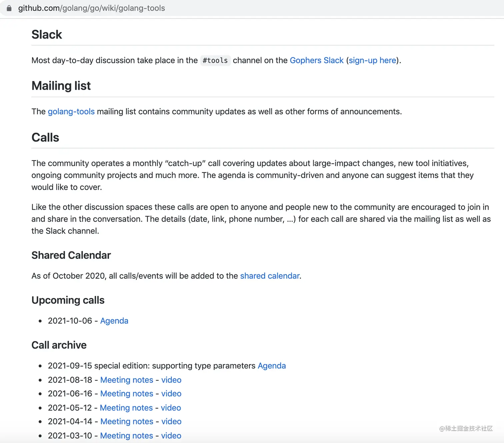The image size is (504, 443).
Task: Open Meeting notes for 2021-04-14
Action: [x=127, y=421]
